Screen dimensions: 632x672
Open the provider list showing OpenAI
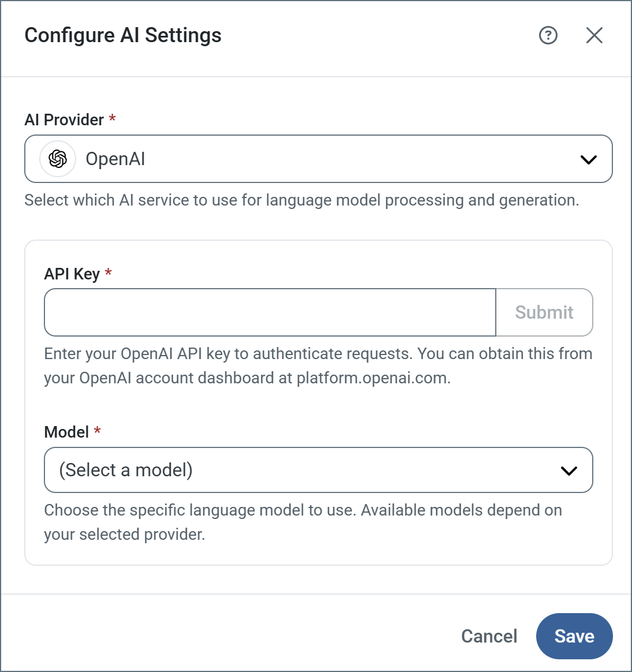tap(317, 159)
